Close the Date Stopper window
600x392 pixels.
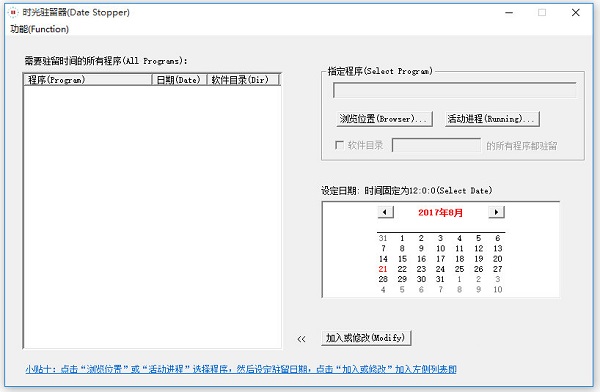tap(576, 13)
